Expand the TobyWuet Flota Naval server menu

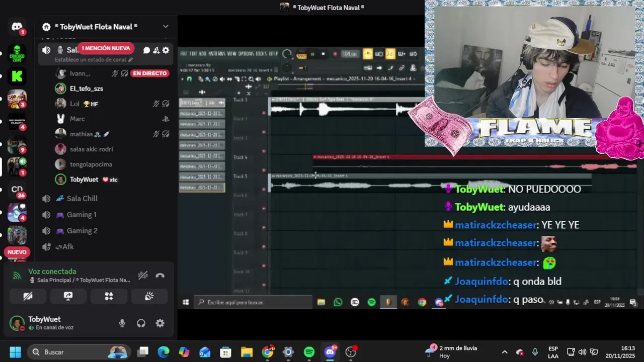(x=166, y=27)
